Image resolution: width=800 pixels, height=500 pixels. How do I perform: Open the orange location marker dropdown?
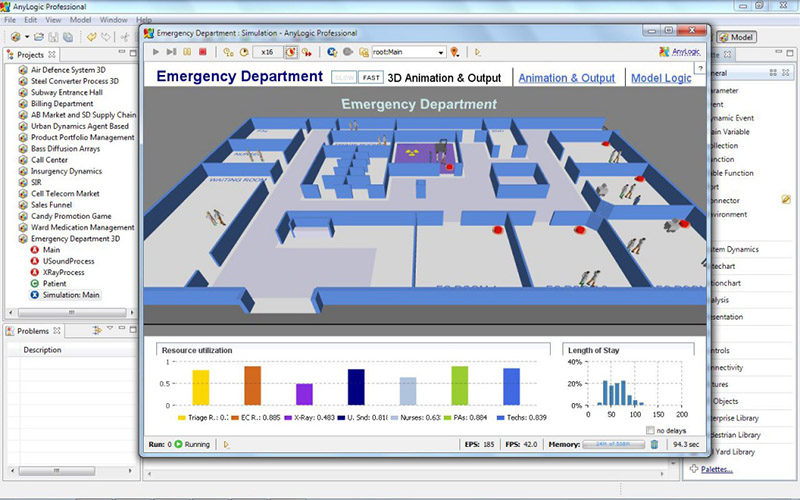[455, 52]
